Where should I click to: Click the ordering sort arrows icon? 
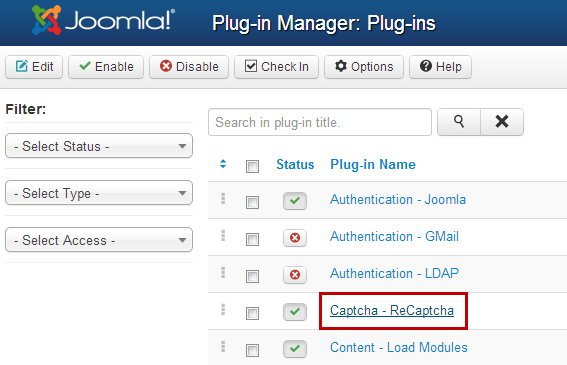(x=223, y=164)
